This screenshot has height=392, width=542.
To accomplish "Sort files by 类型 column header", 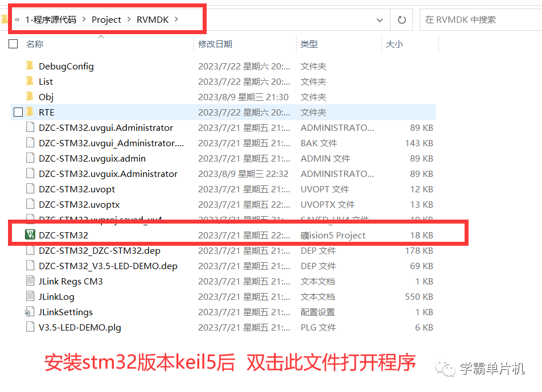I will (309, 44).
